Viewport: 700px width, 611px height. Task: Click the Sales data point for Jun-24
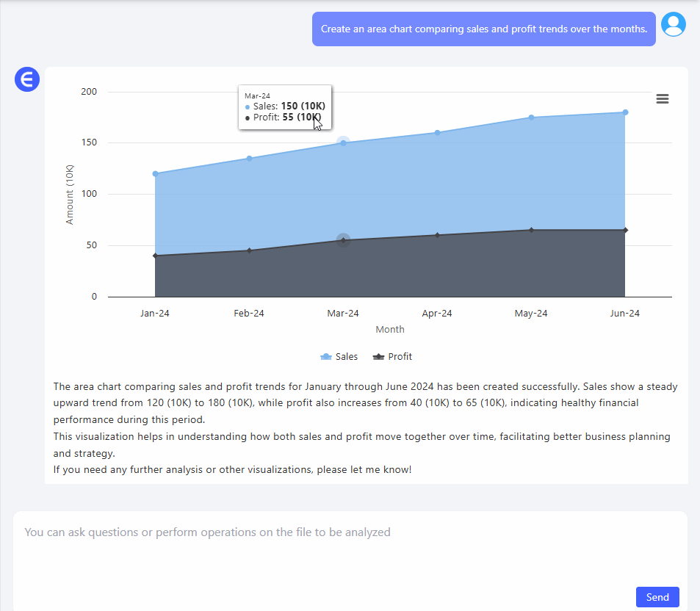point(625,112)
